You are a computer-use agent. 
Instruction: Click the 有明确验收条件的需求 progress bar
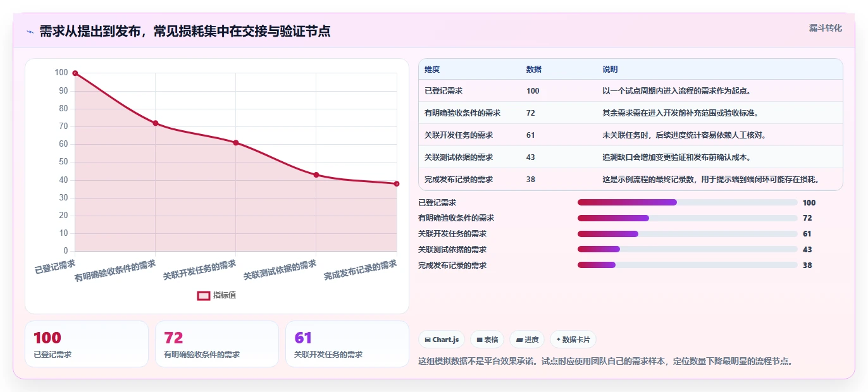coord(687,218)
